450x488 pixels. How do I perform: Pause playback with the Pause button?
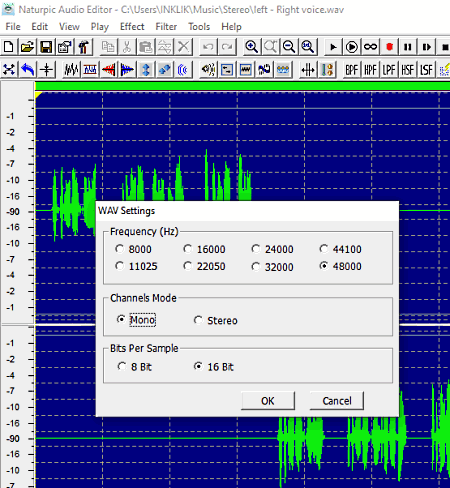[x=408, y=47]
